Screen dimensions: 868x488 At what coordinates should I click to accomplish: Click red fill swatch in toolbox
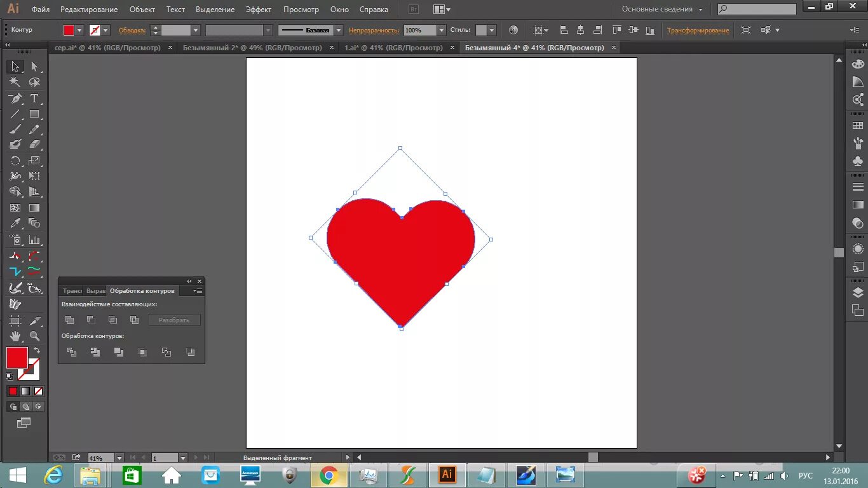[17, 357]
